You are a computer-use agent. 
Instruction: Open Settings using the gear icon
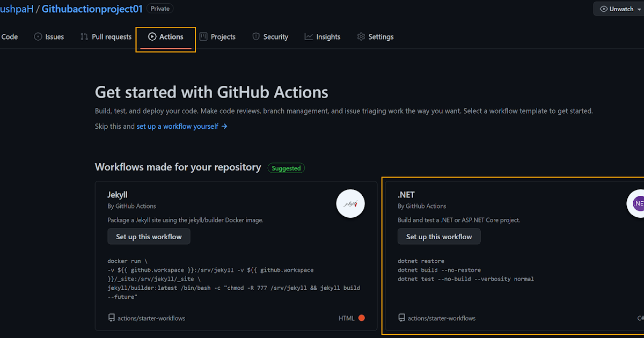coord(360,36)
